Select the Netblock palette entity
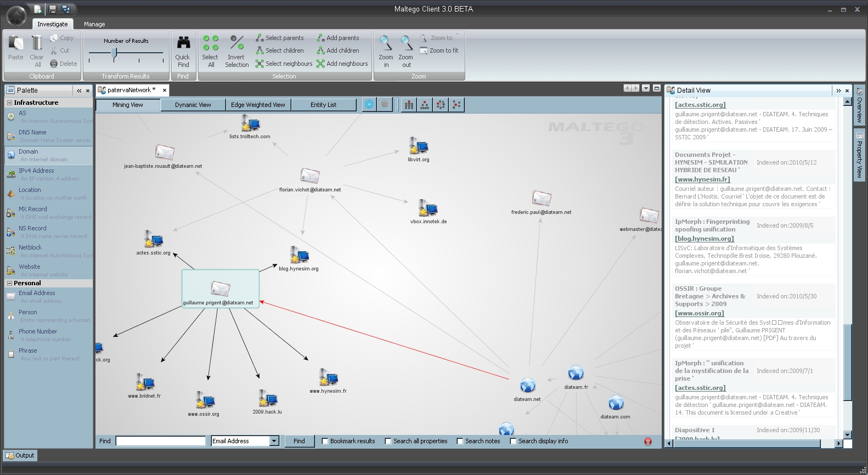This screenshot has height=475, width=868. coord(49,251)
